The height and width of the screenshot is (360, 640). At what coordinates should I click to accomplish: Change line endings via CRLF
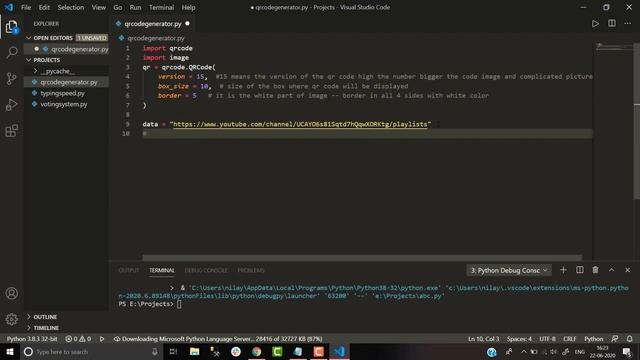[x=570, y=339]
